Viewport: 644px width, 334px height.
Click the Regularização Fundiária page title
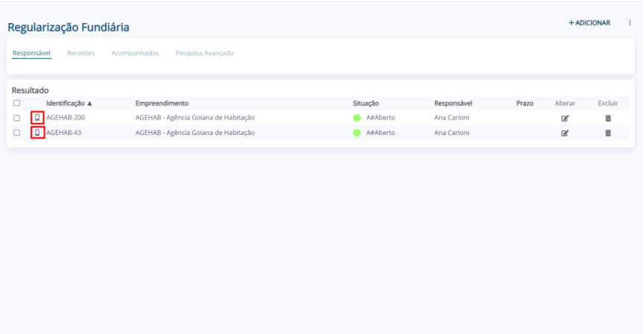[x=69, y=27]
